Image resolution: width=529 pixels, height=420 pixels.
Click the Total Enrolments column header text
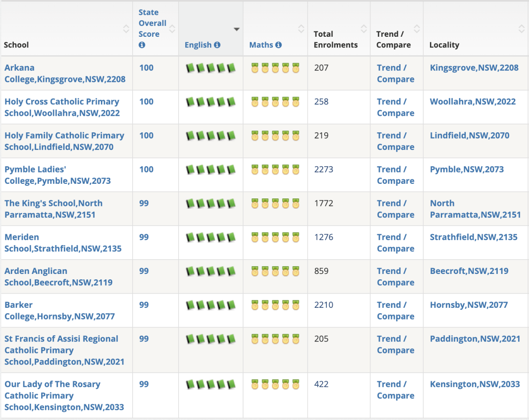[336, 40]
